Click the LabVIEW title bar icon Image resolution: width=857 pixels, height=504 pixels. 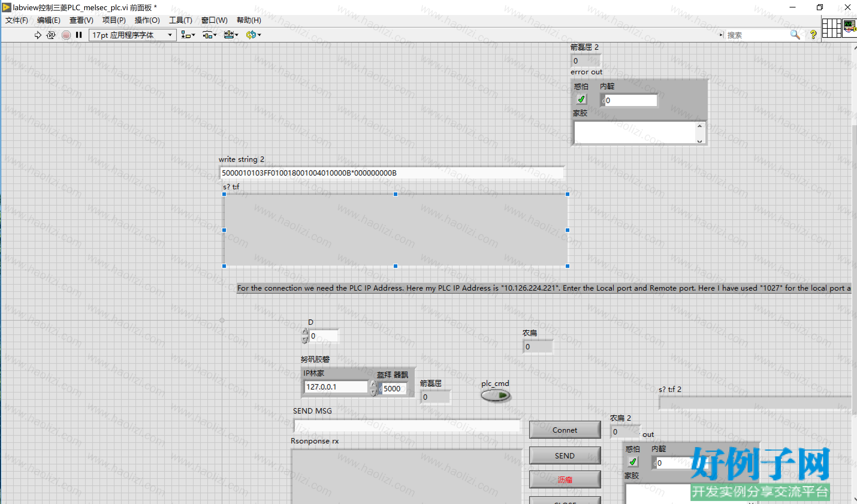(x=7, y=7)
